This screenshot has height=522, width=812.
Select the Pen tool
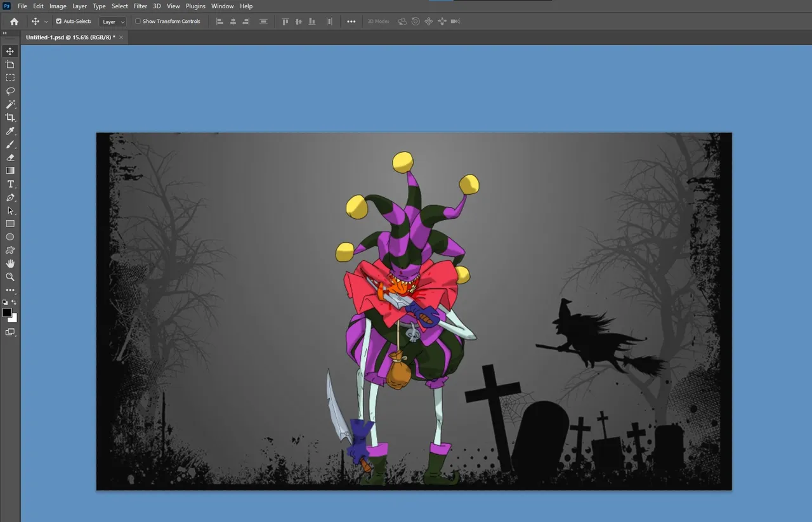(10, 197)
